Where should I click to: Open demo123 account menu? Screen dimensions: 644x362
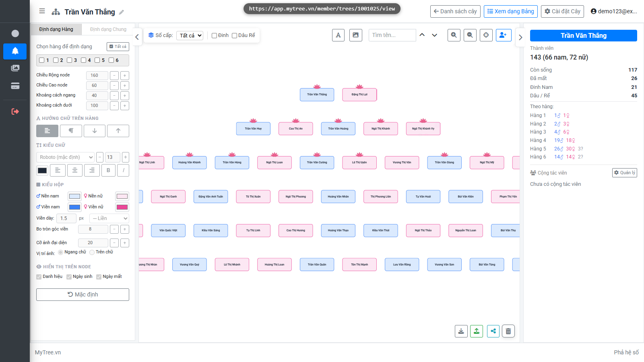[614, 11]
